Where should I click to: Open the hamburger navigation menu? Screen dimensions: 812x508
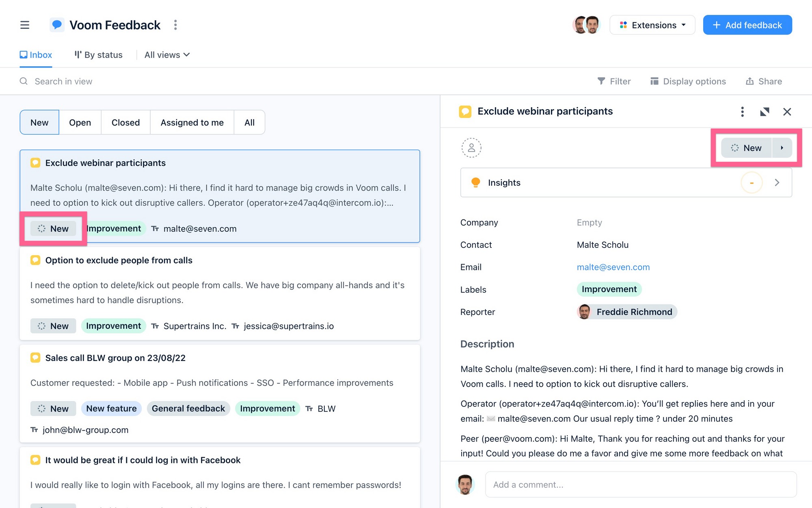(25, 25)
